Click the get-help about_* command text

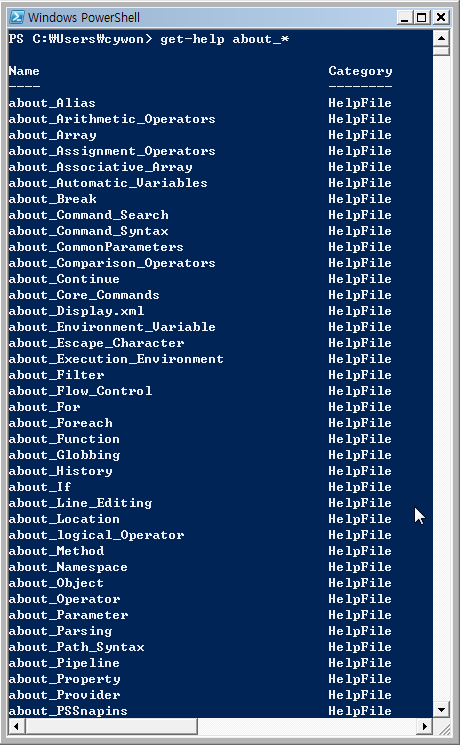(x=224, y=39)
